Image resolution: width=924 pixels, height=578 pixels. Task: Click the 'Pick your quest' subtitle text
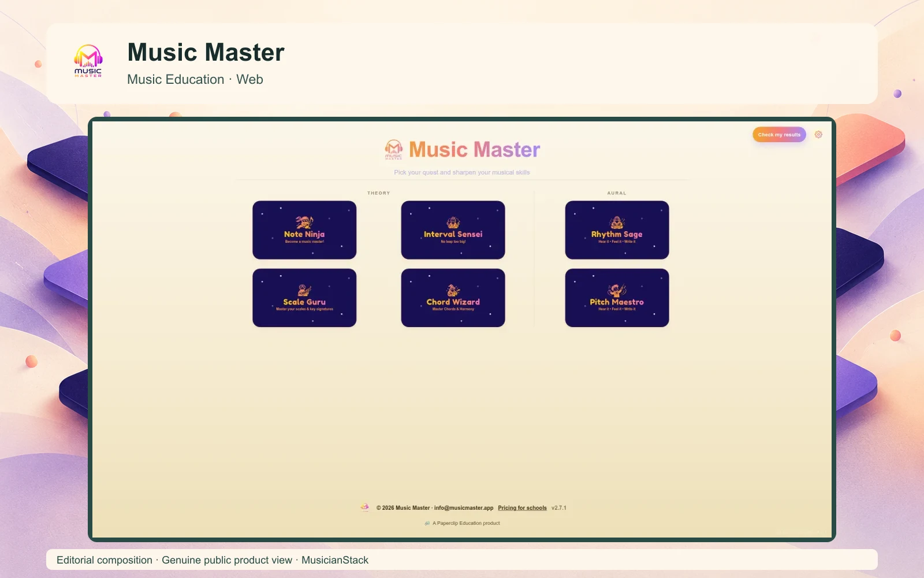(x=462, y=172)
